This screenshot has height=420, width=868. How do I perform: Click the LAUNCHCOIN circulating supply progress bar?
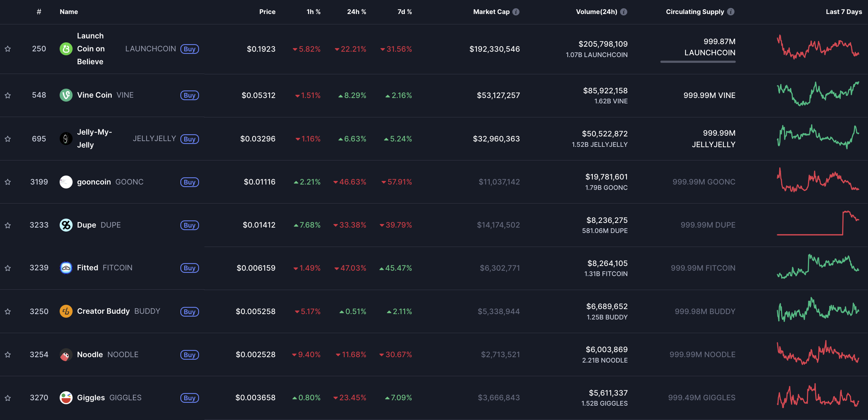(698, 62)
